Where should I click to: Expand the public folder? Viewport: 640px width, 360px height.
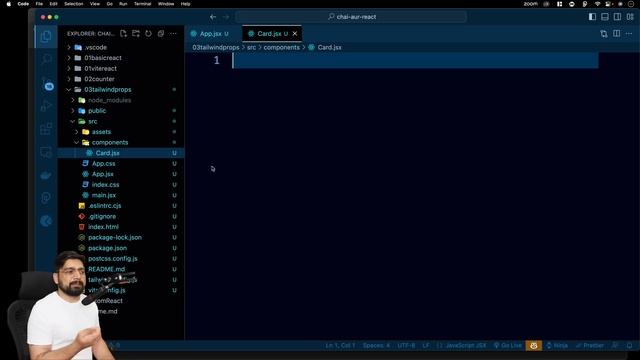[97, 111]
